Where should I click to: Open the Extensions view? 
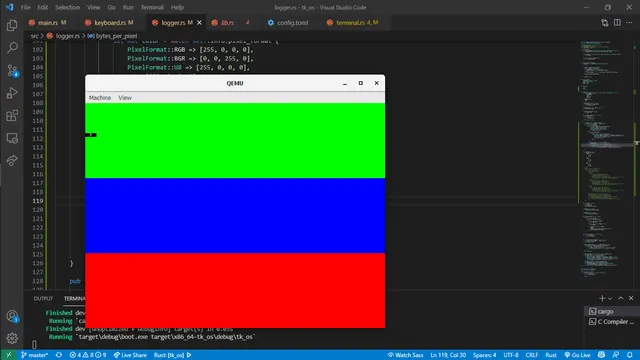point(12,116)
